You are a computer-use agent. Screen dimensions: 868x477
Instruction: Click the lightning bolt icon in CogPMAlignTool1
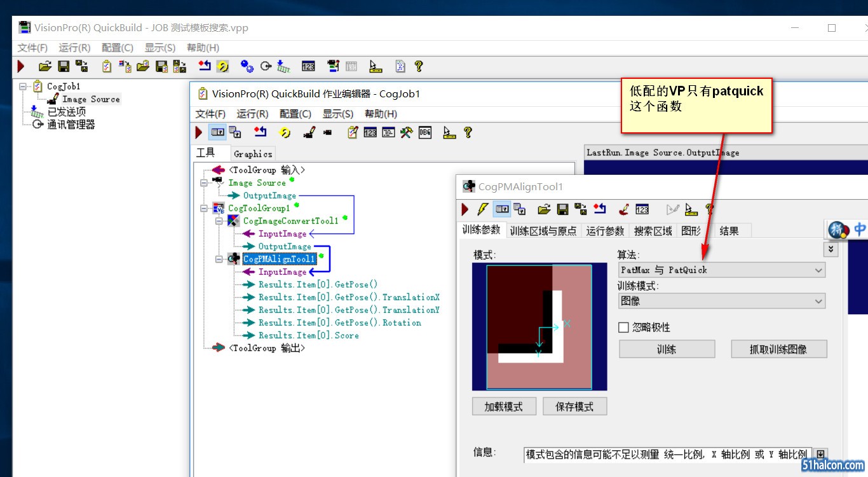483,209
